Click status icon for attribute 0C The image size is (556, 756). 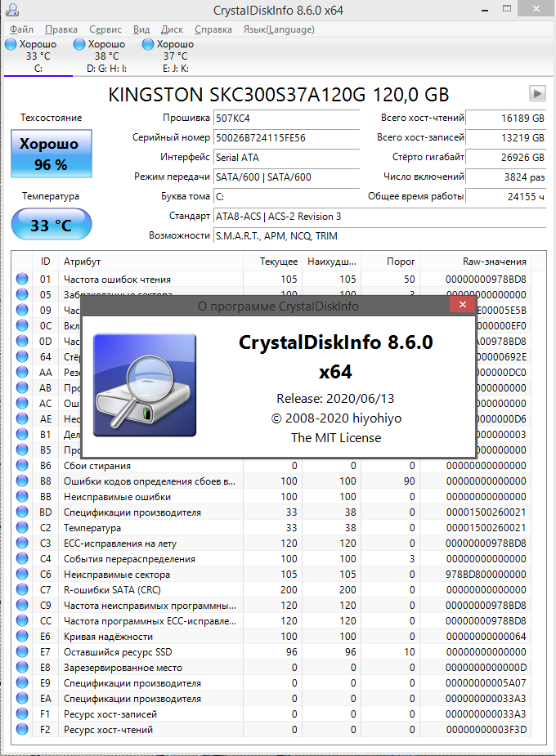click(22, 325)
